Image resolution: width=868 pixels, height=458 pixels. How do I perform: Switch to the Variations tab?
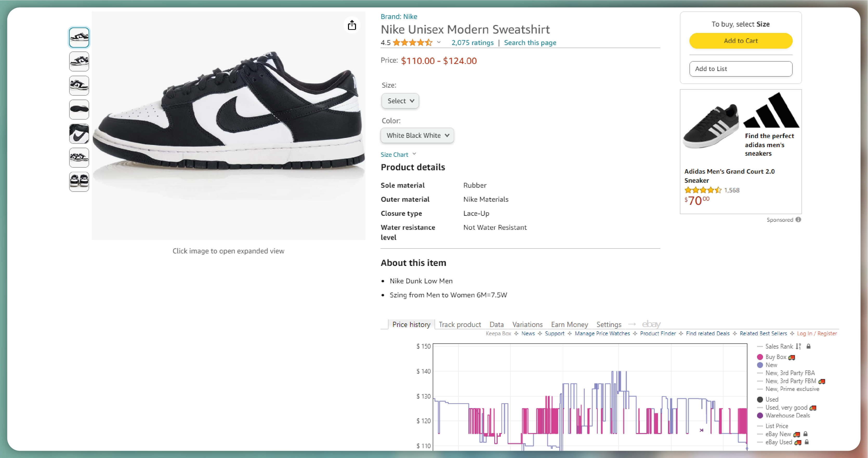[x=527, y=324]
